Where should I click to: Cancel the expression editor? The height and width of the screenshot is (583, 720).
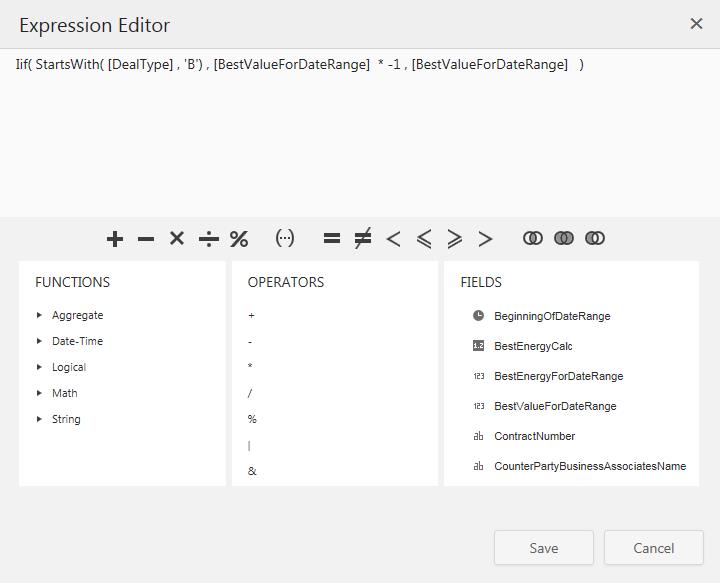(x=653, y=548)
